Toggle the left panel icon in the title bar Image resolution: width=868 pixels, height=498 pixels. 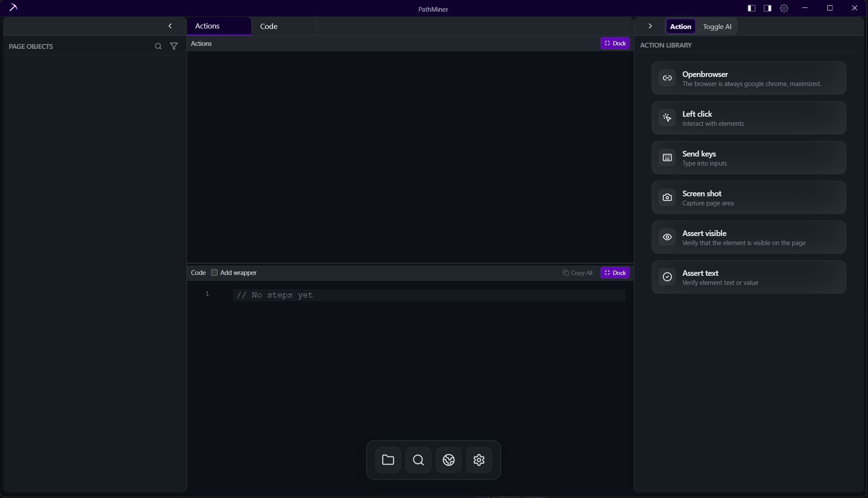(x=752, y=8)
